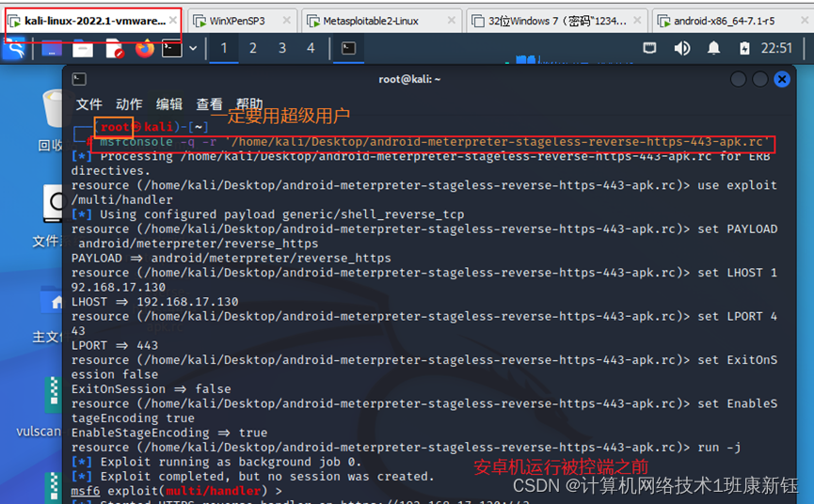Click the battery power tray icon

[x=744, y=48]
